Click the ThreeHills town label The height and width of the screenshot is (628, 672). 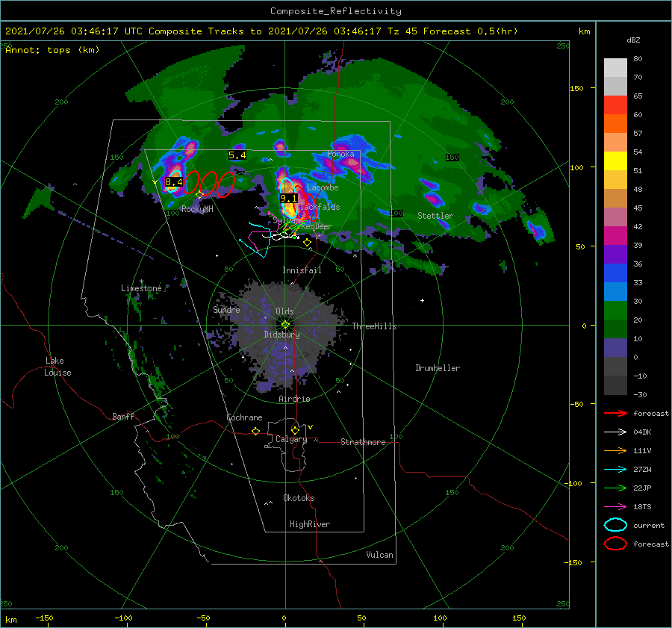click(374, 326)
